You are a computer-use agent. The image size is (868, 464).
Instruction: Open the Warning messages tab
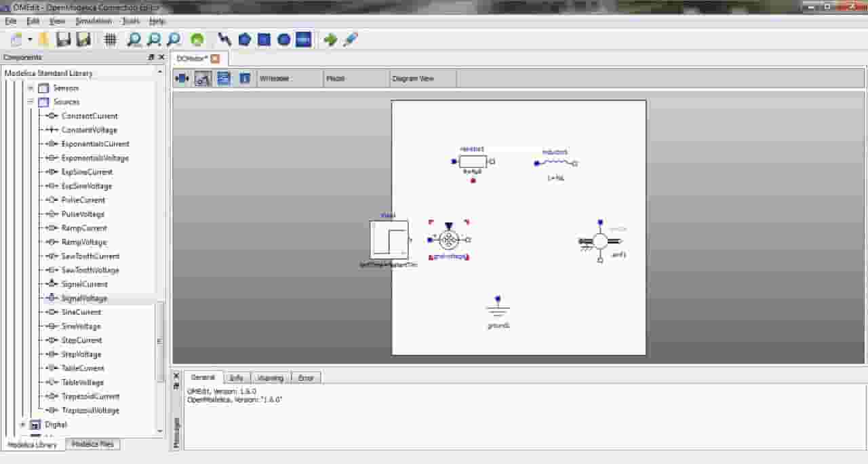[271, 378]
